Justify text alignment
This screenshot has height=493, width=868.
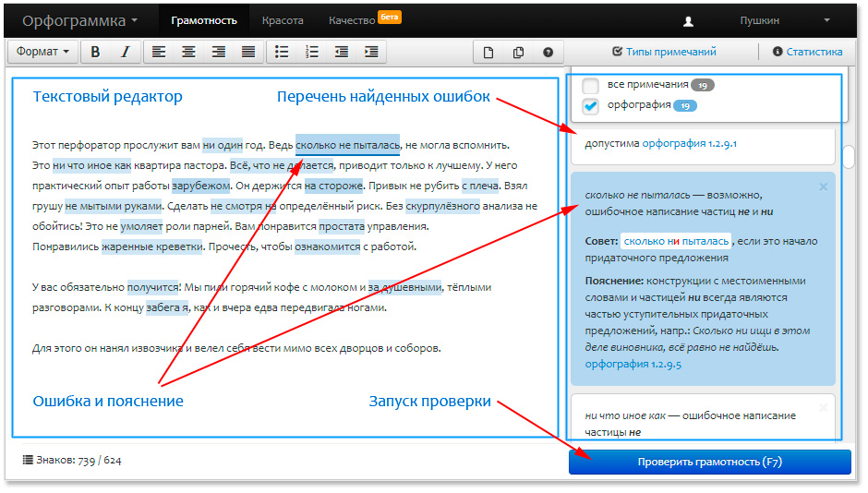(x=248, y=52)
